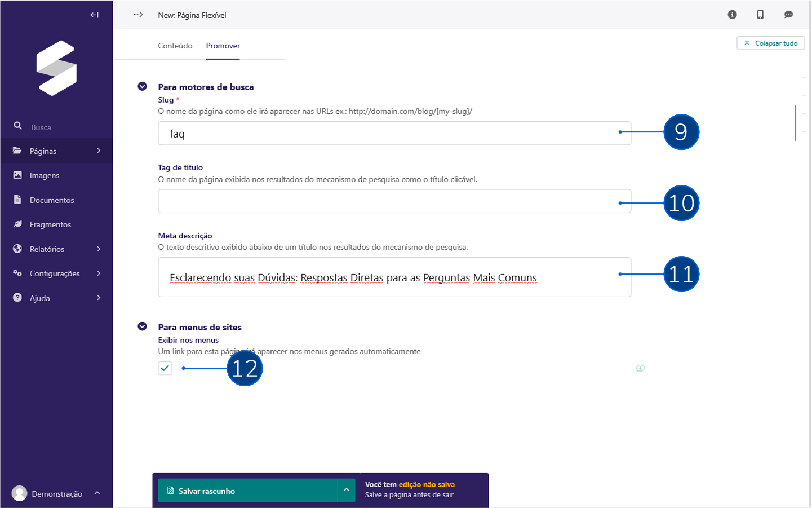Screen dimensions: 812x508
Task: Add a comment to the menu field
Action: point(640,368)
